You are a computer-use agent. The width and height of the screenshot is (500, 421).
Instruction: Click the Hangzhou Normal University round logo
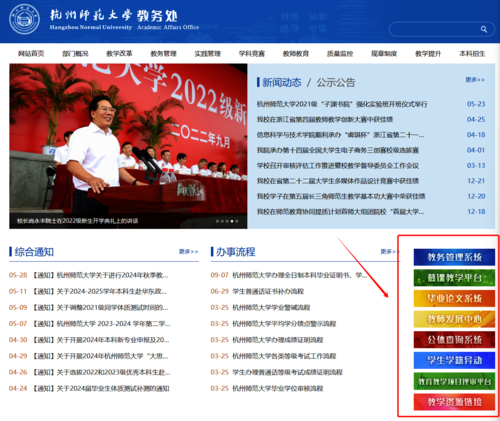pos(24,19)
